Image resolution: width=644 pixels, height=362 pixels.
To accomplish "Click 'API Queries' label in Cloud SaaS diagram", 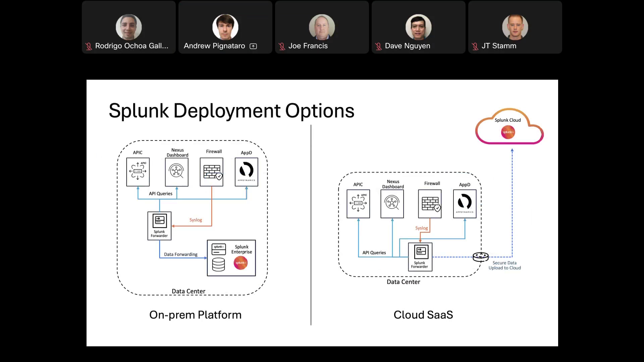I will click(x=374, y=253).
